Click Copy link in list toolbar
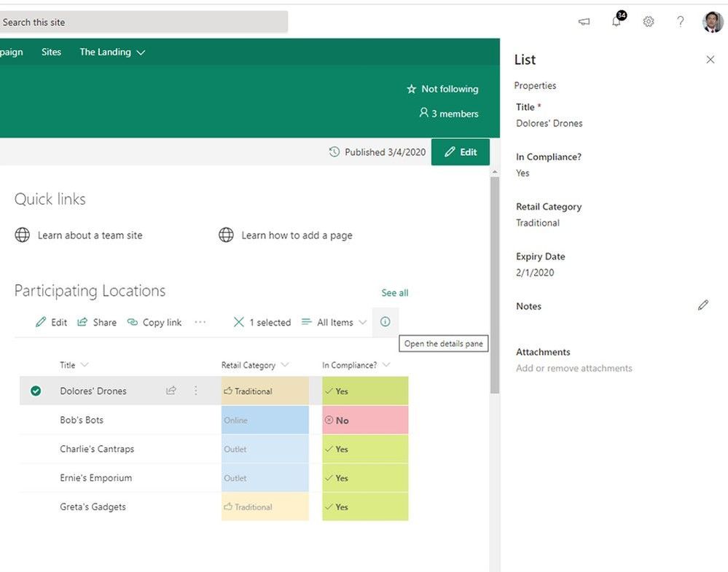 (154, 322)
